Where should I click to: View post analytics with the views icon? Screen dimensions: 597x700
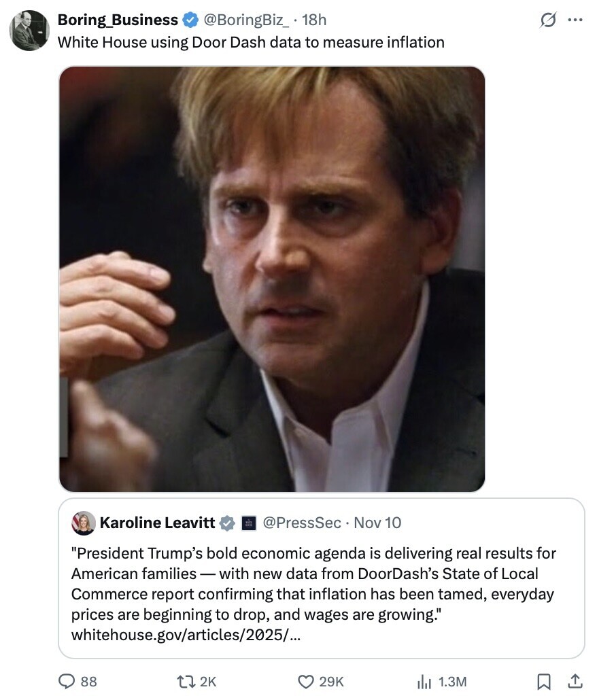coord(424,681)
